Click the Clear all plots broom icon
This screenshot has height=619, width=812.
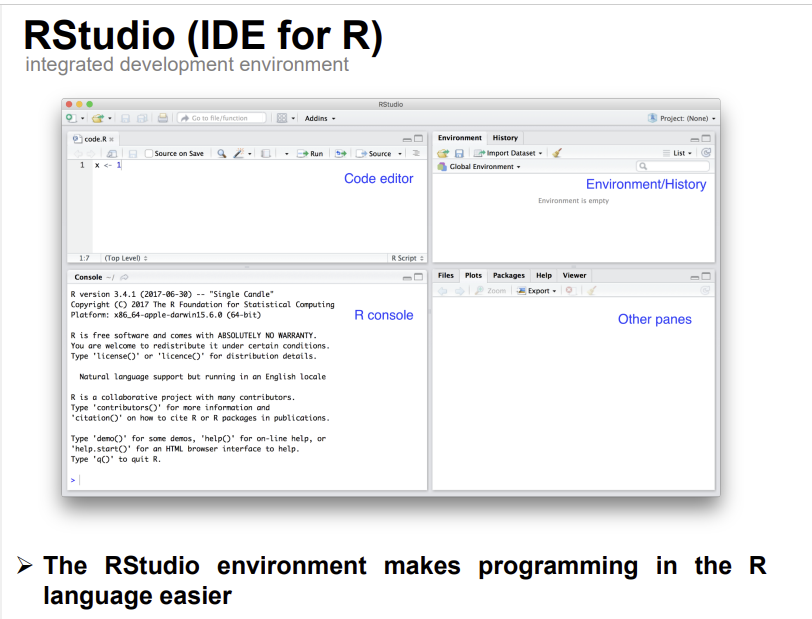(592, 291)
